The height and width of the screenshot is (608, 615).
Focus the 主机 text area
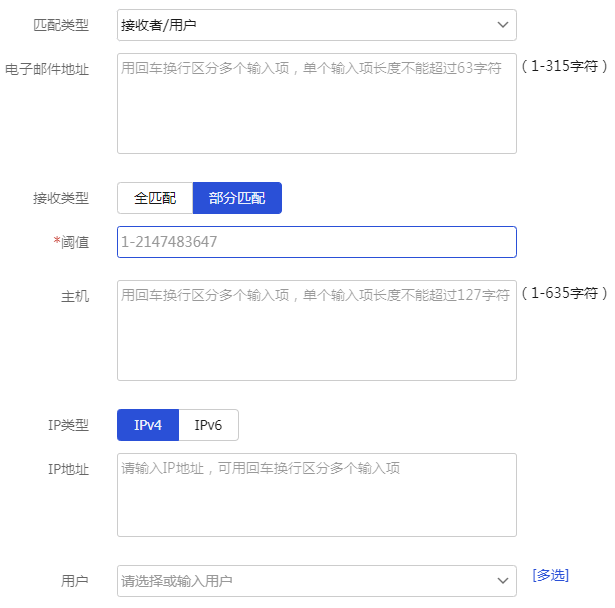coord(316,330)
